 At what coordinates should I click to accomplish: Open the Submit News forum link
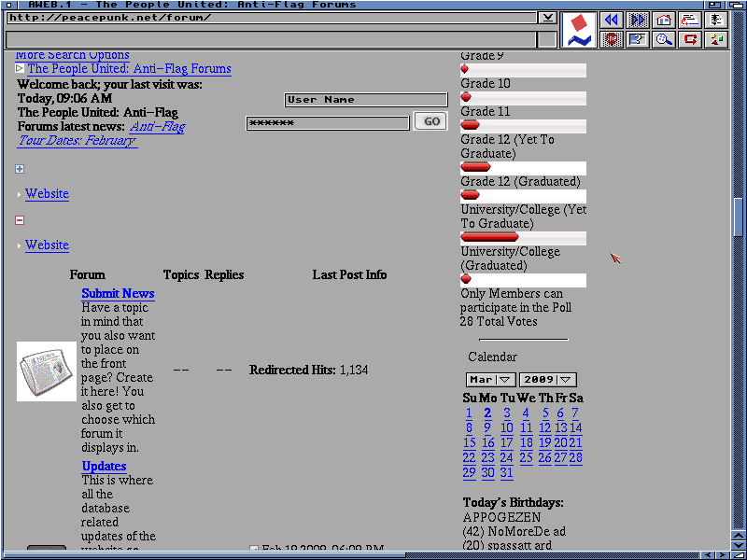(x=118, y=293)
